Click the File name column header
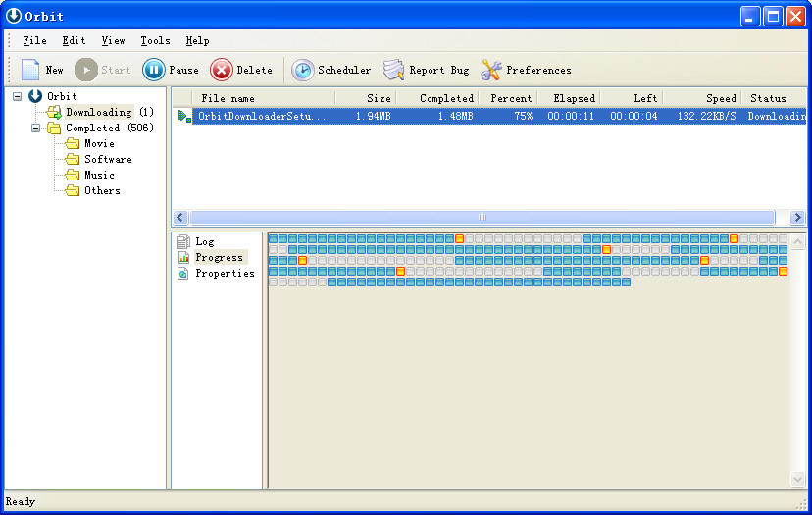The width and height of the screenshot is (812, 515). pos(253,98)
